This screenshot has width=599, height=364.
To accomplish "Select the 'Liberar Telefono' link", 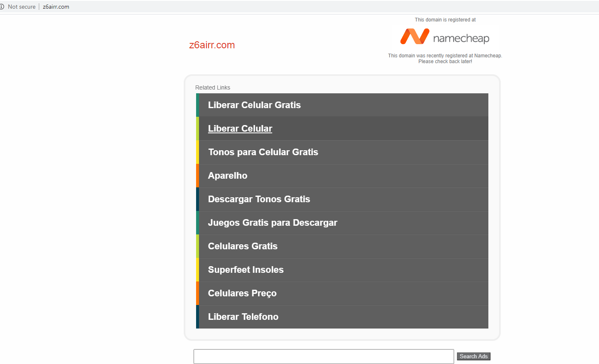I will tap(243, 317).
